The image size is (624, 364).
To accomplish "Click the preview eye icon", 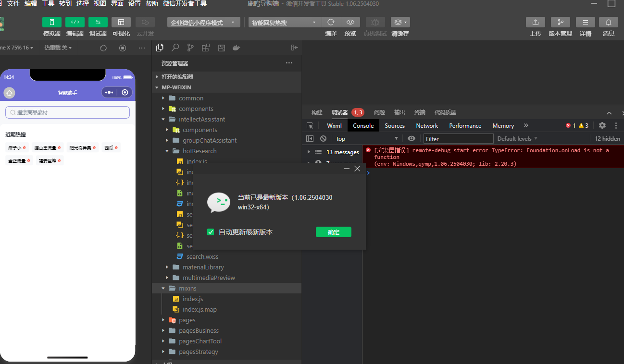I will click(x=350, y=22).
